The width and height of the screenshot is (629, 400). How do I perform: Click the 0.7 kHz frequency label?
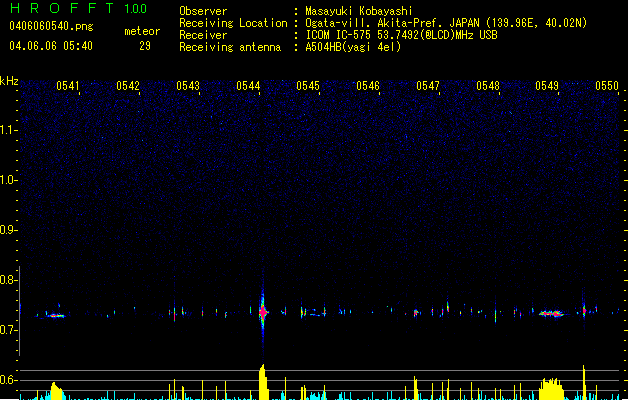coord(8,330)
